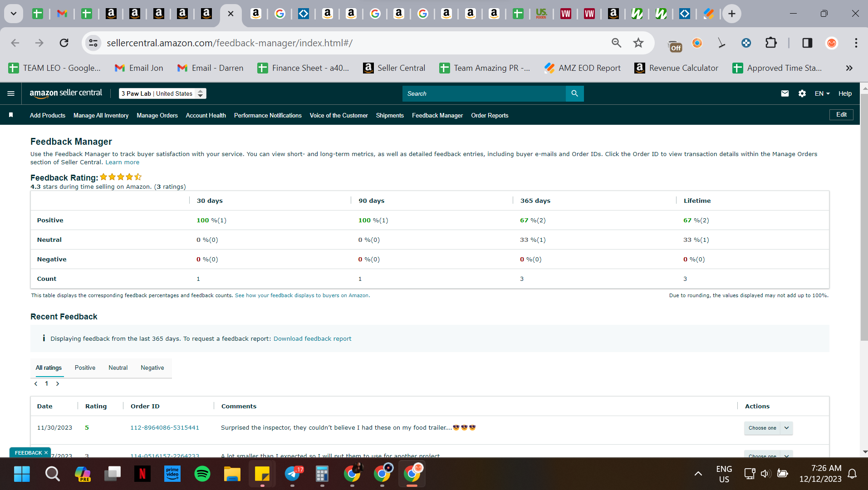The height and width of the screenshot is (490, 868).
Task: Bookmark this page with the star icon
Action: click(638, 43)
